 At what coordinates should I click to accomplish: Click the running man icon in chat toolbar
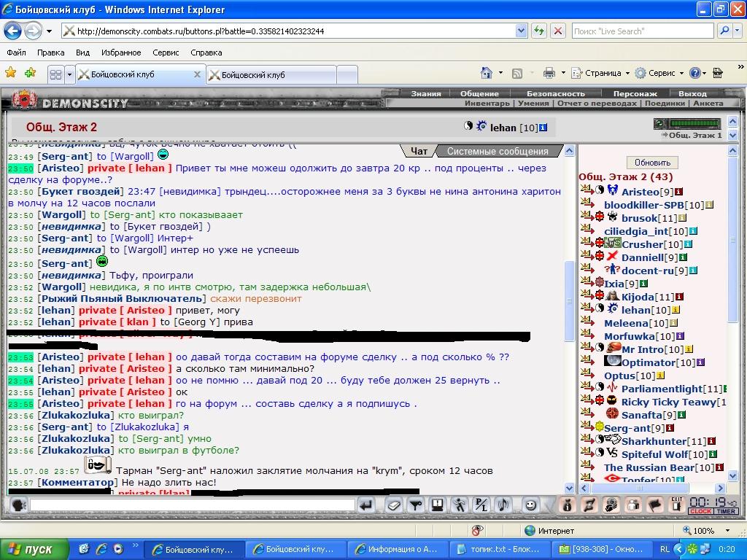click(460, 505)
